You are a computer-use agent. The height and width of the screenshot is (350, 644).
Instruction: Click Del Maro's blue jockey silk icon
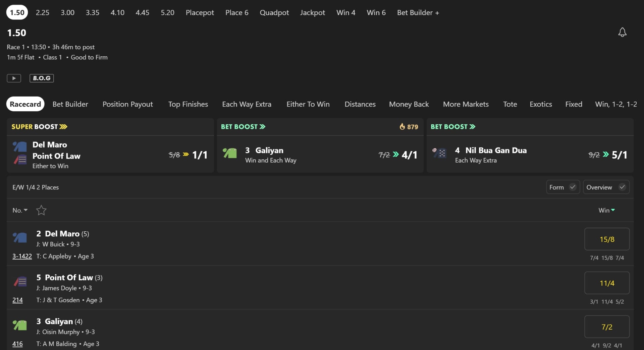pos(20,238)
